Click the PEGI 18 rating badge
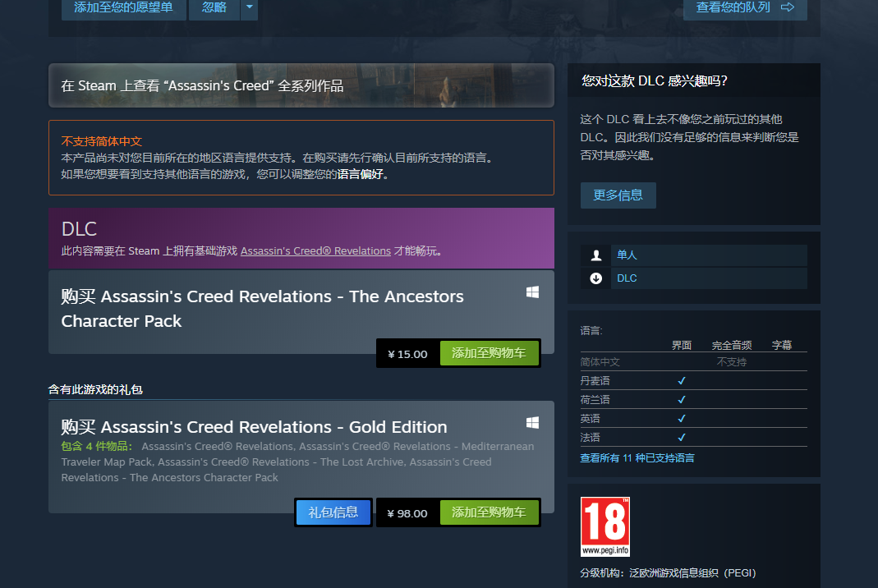The image size is (878, 588). pyautogui.click(x=605, y=527)
